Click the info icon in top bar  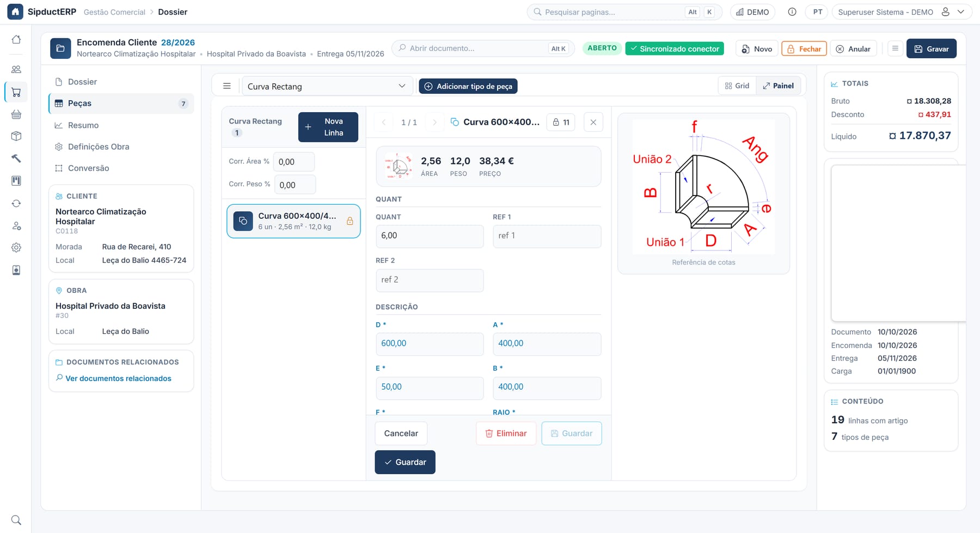pyautogui.click(x=792, y=12)
